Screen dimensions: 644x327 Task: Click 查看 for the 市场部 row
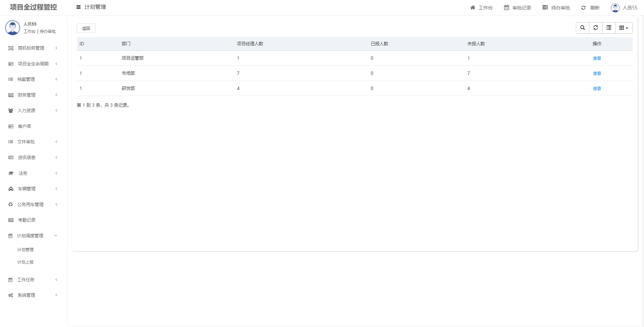(x=597, y=74)
